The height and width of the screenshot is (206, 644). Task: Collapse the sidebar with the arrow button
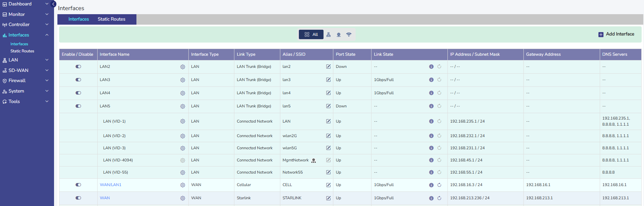point(53,4)
